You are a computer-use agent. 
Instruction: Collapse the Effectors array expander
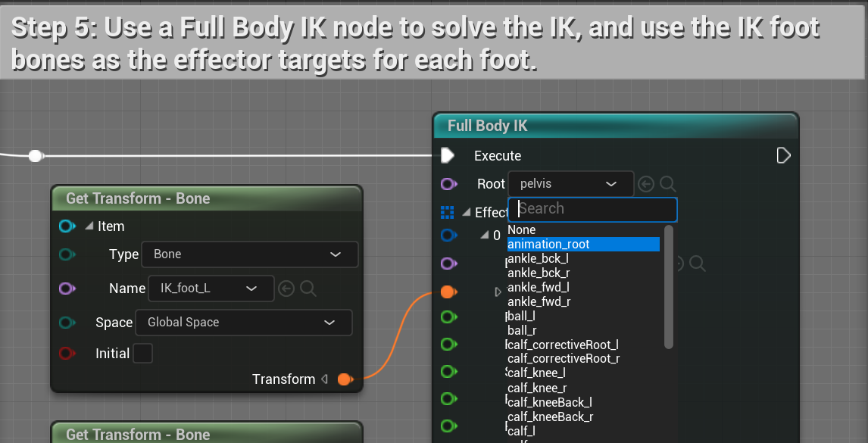(x=467, y=212)
